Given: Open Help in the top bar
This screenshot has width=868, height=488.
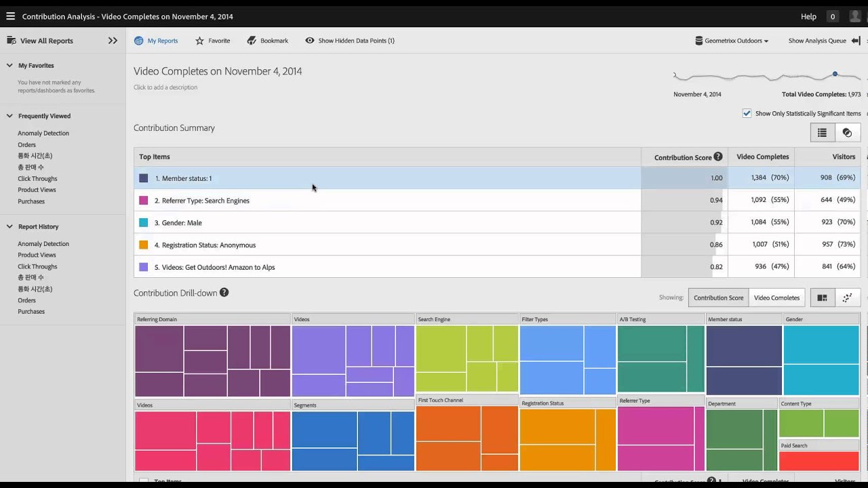Looking at the screenshot, I should [808, 16].
